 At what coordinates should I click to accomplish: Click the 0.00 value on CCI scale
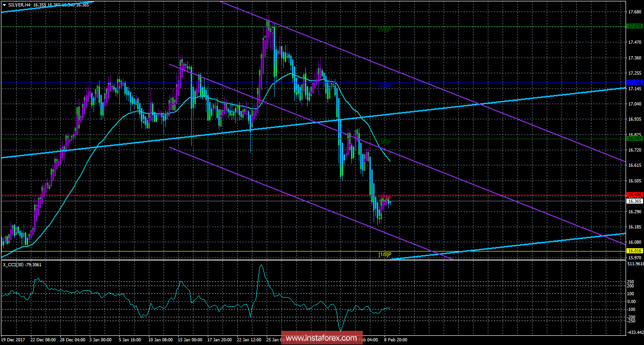pyautogui.click(x=632, y=301)
